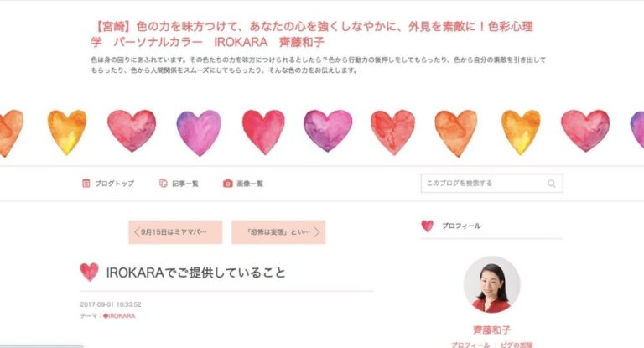Click the image list (画像一覧) camera icon

(227, 184)
